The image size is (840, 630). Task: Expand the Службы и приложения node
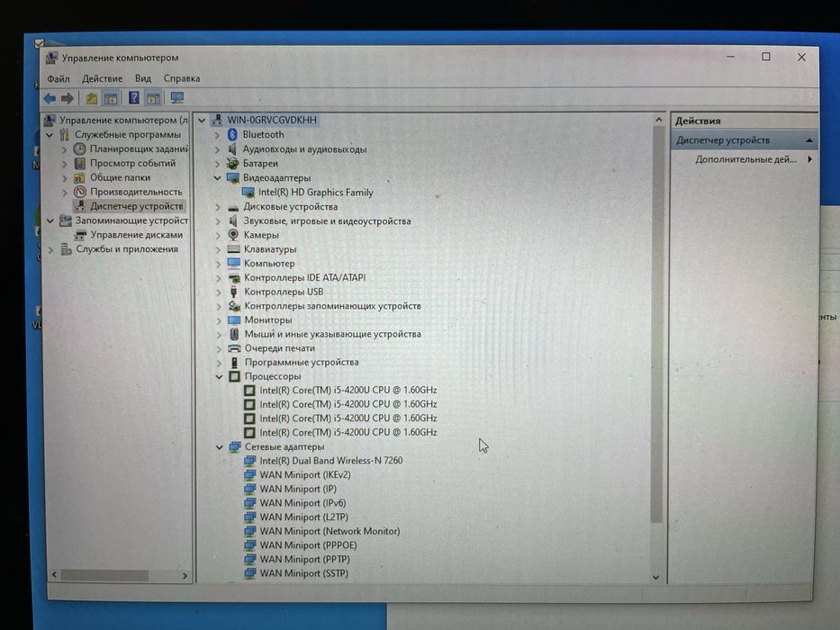[51, 249]
